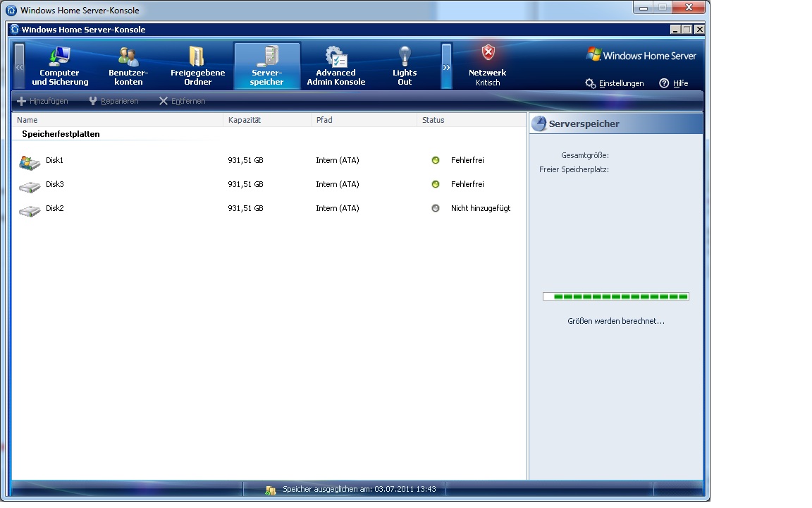Viewport: 812px width, 508px height.
Task: Open Einstellungen settings
Action: click(615, 83)
